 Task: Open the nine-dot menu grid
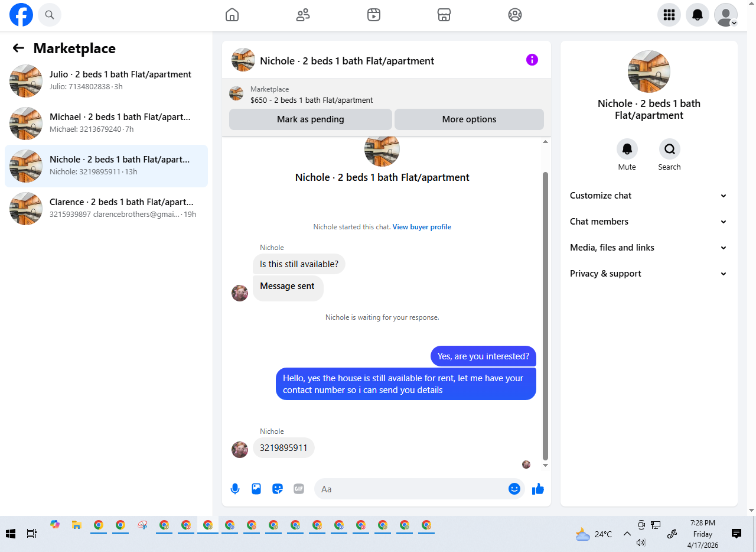click(x=669, y=15)
